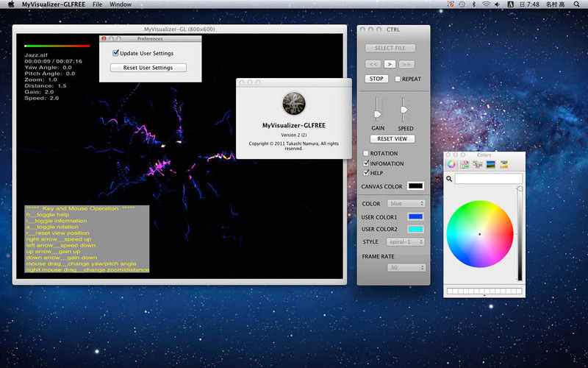This screenshot has height=368, width=588.
Task: Open the File menu
Action: pos(97,4)
